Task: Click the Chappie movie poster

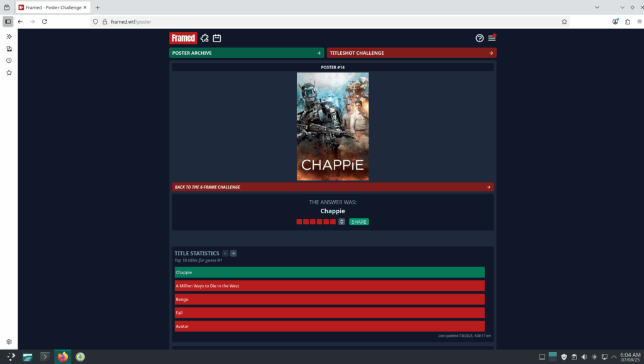Action: coord(333,126)
